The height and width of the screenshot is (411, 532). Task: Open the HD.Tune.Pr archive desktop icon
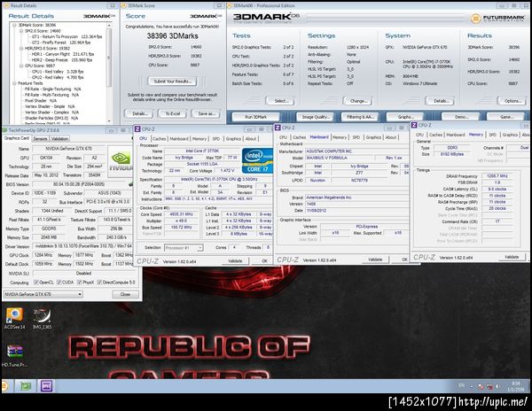point(14,355)
